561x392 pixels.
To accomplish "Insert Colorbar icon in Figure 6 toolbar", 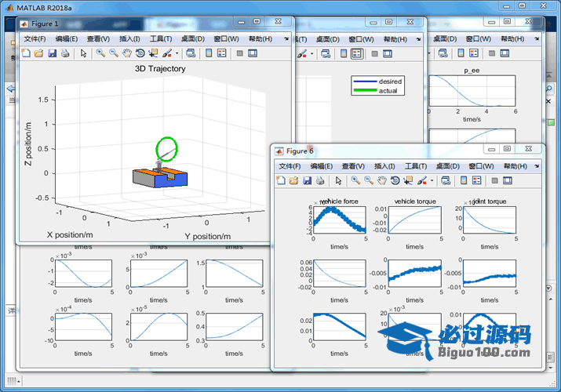I will [464, 180].
